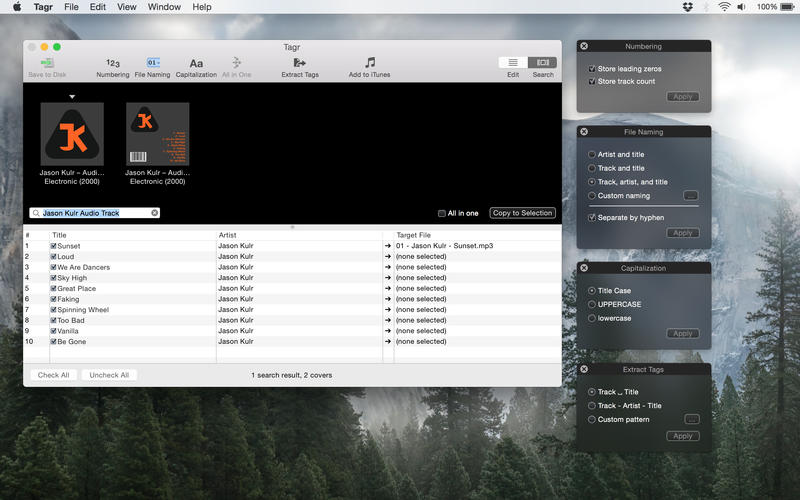Open custom pattern ellipsis button
The image size is (800, 500).
(x=691, y=419)
